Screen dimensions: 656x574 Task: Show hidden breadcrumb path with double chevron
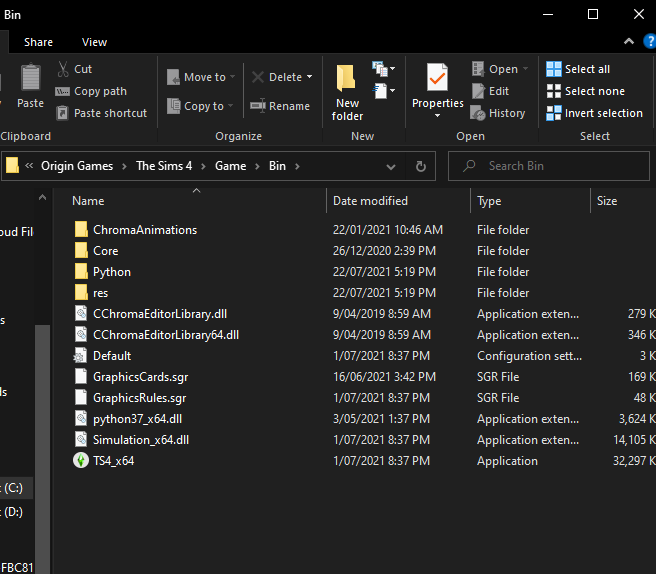pyautogui.click(x=29, y=166)
